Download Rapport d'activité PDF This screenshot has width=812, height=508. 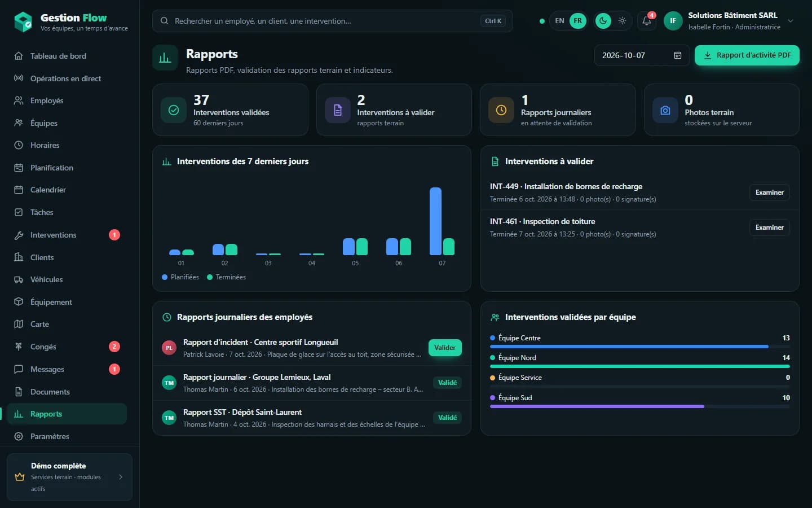(x=747, y=55)
